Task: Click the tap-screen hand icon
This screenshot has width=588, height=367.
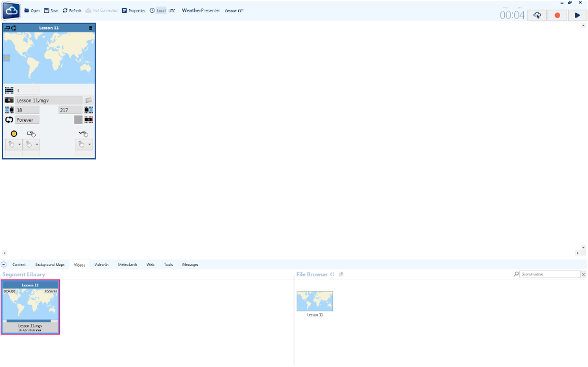Action: point(31,134)
